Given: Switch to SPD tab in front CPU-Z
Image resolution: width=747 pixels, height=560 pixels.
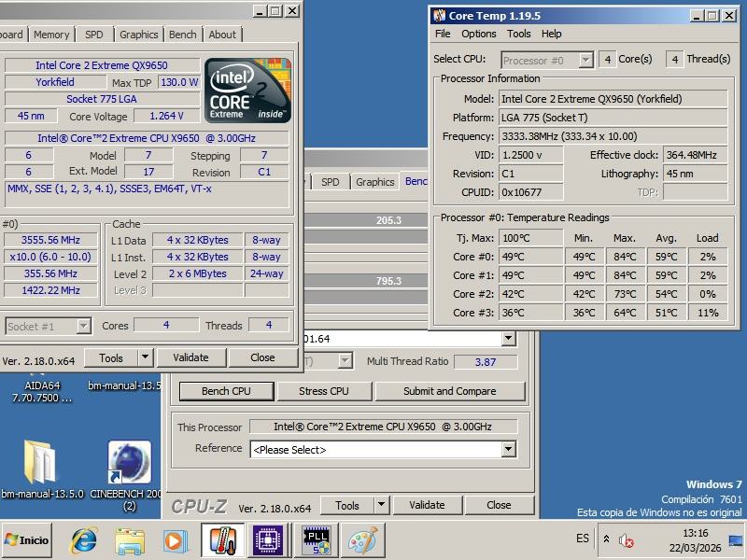Looking at the screenshot, I should [x=94, y=35].
